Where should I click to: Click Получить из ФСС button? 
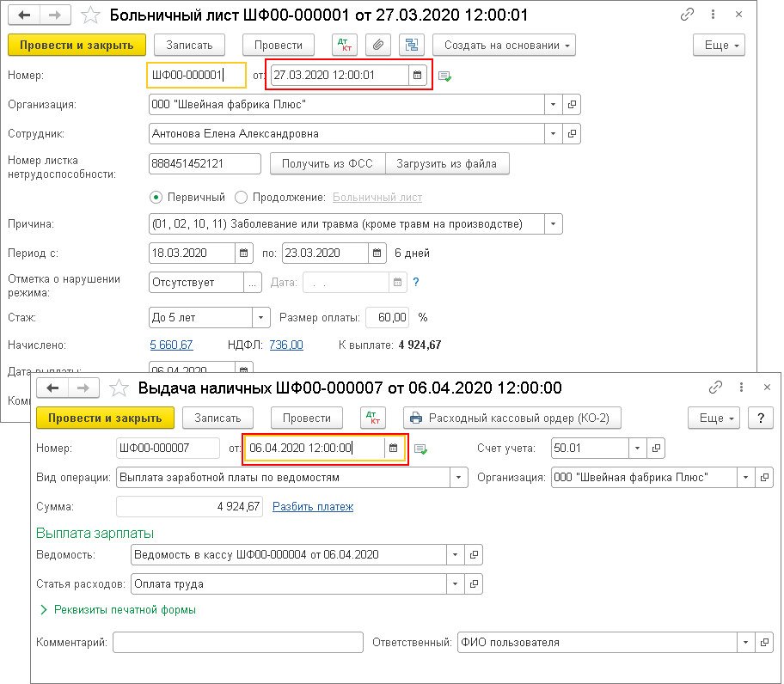click(328, 163)
